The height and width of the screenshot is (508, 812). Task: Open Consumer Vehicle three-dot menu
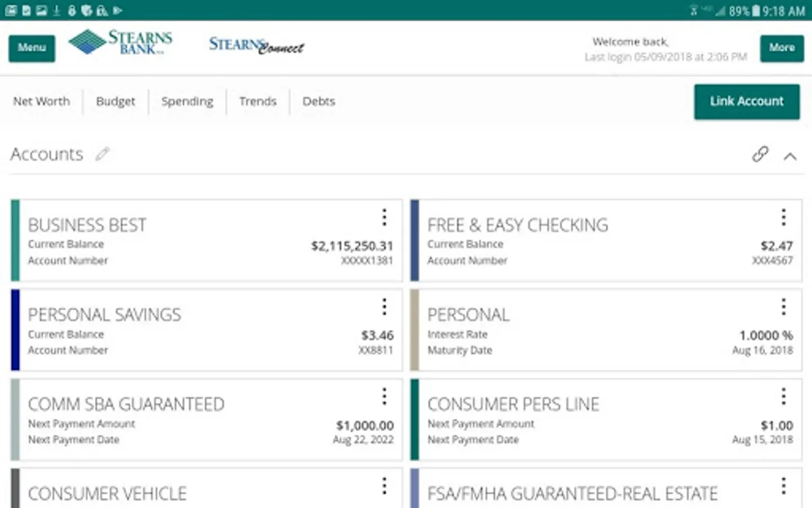click(384, 485)
